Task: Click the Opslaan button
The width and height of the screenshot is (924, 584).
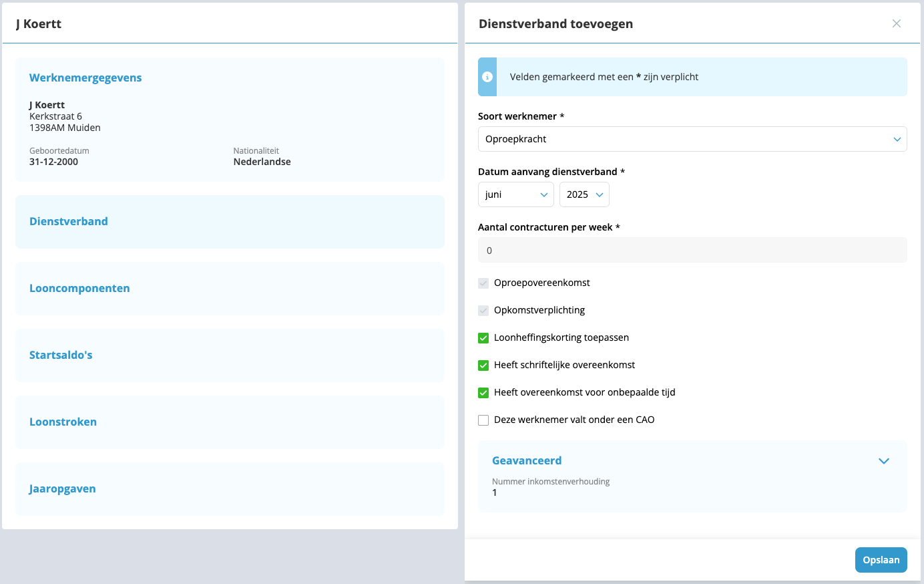Action: [x=881, y=560]
